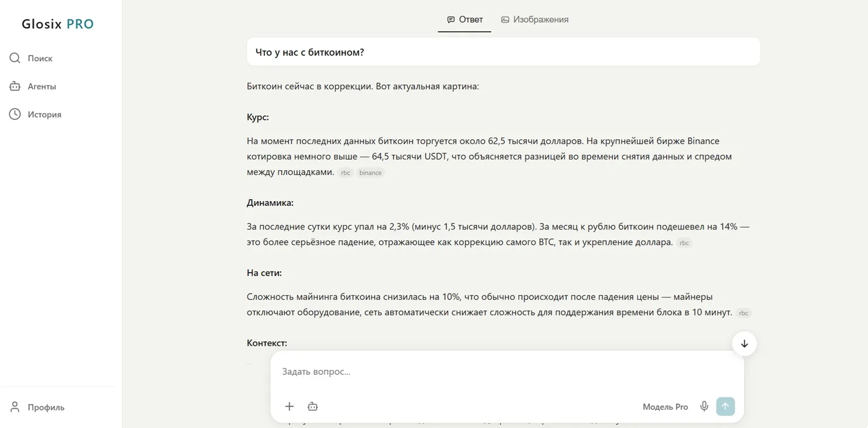Click the Glosix PRO logo

(58, 24)
